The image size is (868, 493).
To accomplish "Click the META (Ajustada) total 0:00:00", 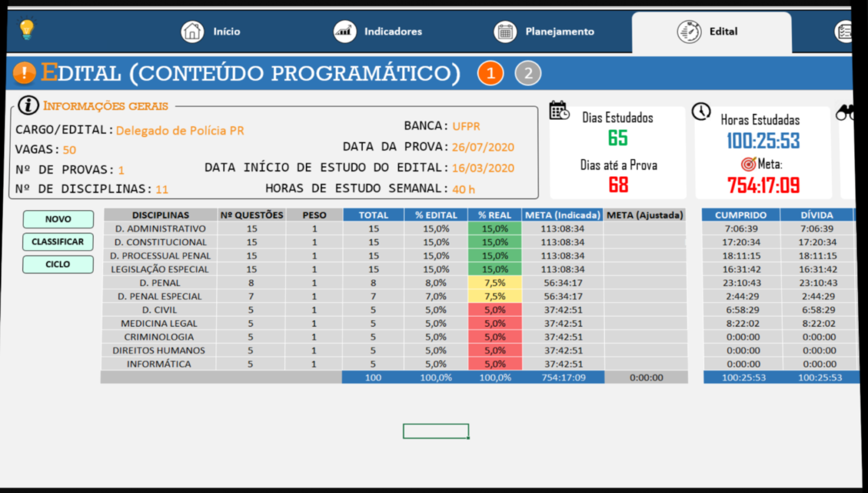I will (646, 378).
